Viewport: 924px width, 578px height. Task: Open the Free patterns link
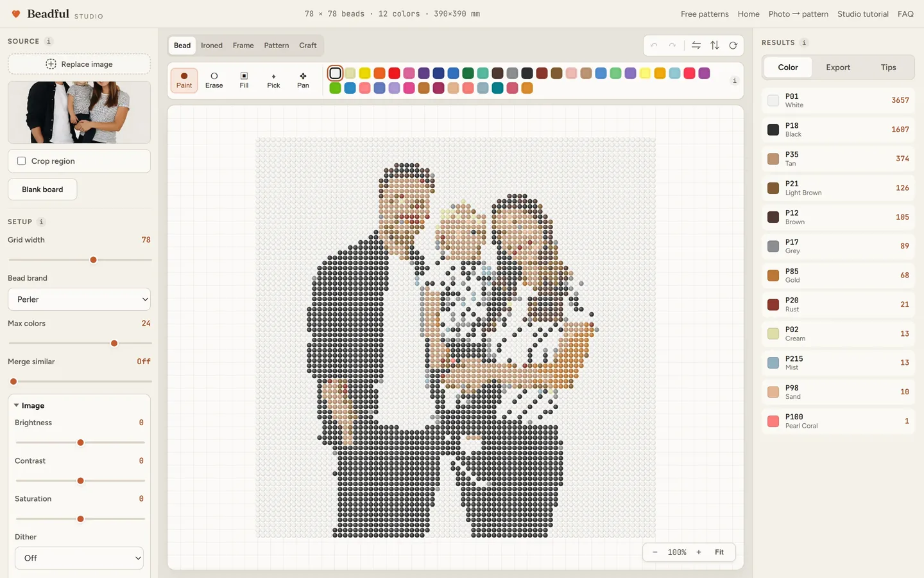point(705,14)
